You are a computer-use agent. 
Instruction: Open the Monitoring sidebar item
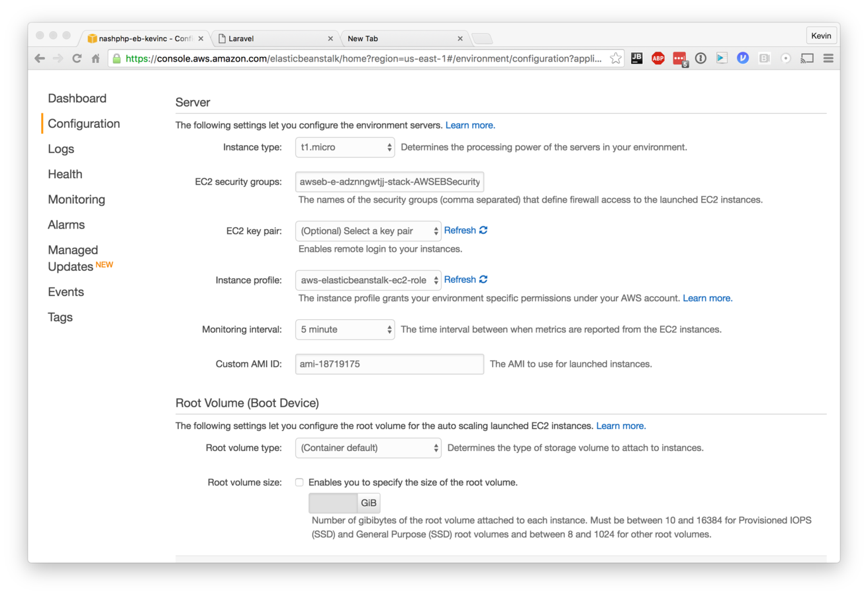pyautogui.click(x=76, y=199)
